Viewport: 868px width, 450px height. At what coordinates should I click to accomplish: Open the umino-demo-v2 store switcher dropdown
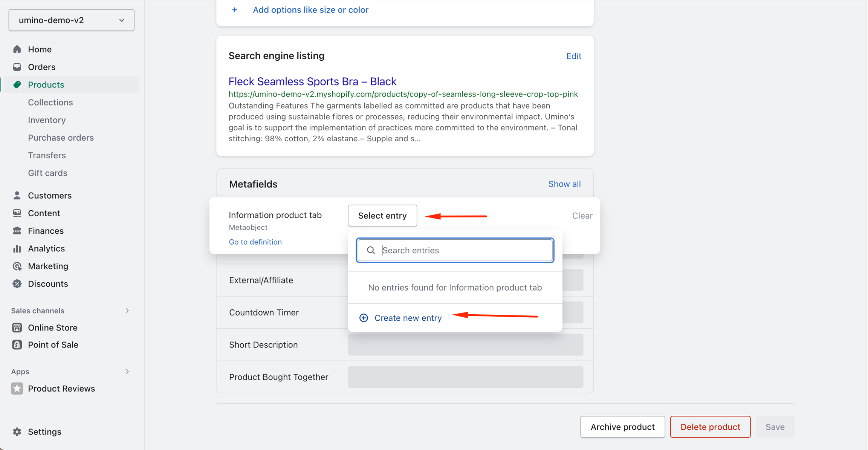(72, 20)
